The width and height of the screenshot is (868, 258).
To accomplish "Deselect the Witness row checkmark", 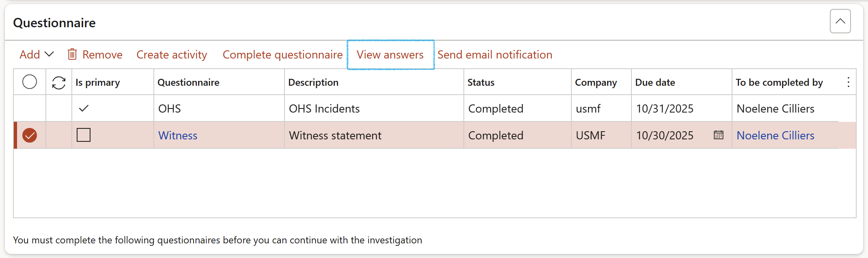I will tap(30, 135).
